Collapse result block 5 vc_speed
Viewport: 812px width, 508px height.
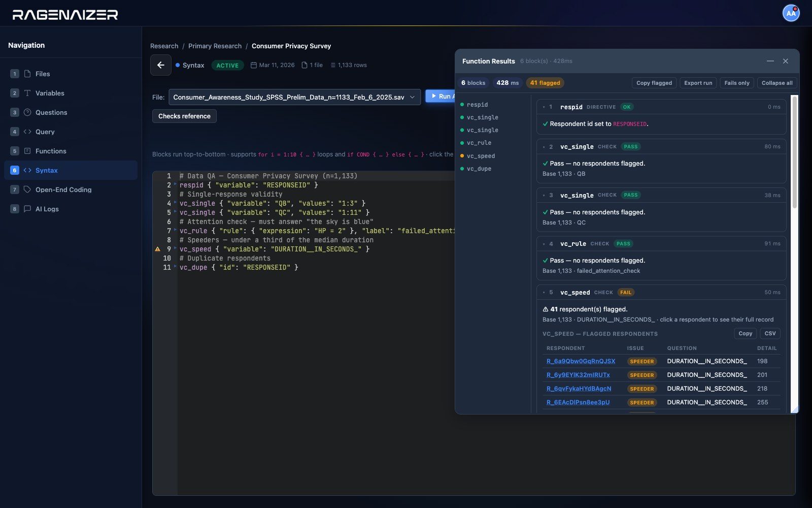tap(544, 293)
